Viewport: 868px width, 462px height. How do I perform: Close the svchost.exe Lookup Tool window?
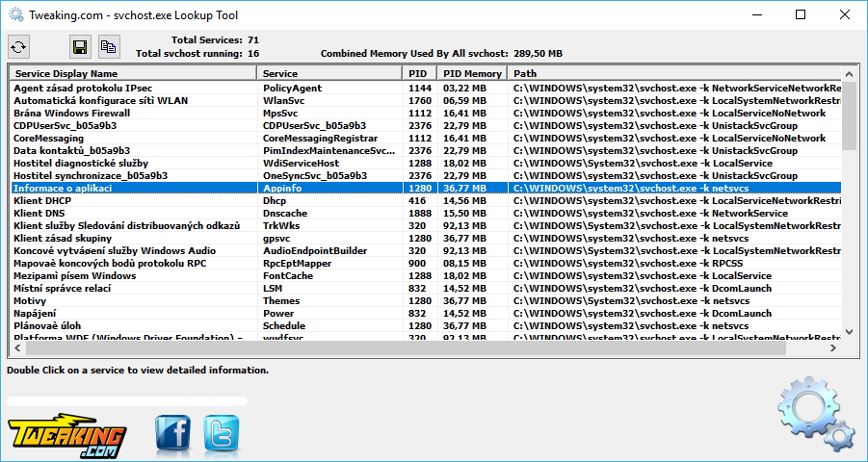845,15
